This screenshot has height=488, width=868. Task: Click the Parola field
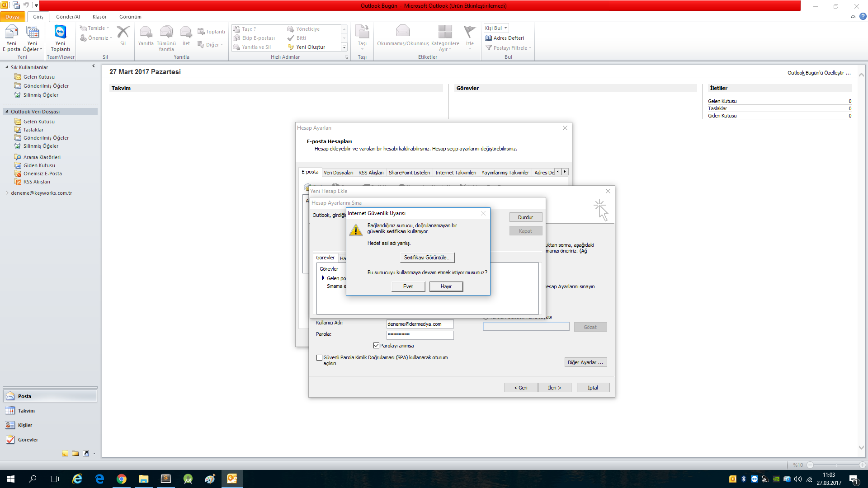point(420,335)
